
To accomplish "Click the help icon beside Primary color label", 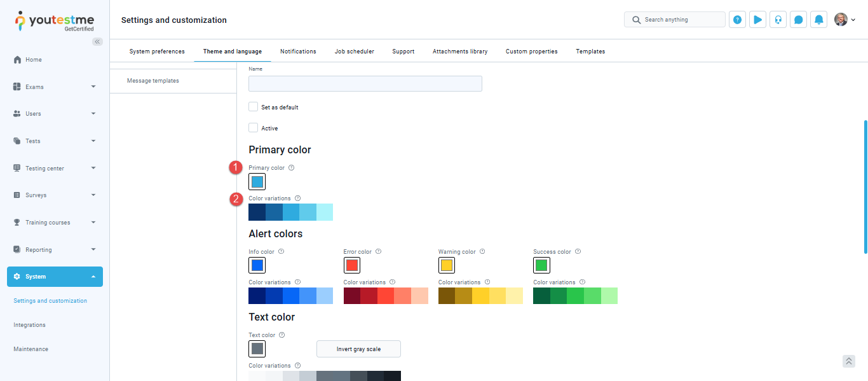I will click(x=292, y=168).
